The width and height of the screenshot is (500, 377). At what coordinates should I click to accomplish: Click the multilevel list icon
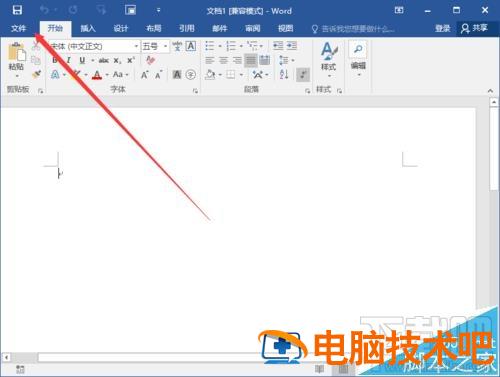pos(252,45)
